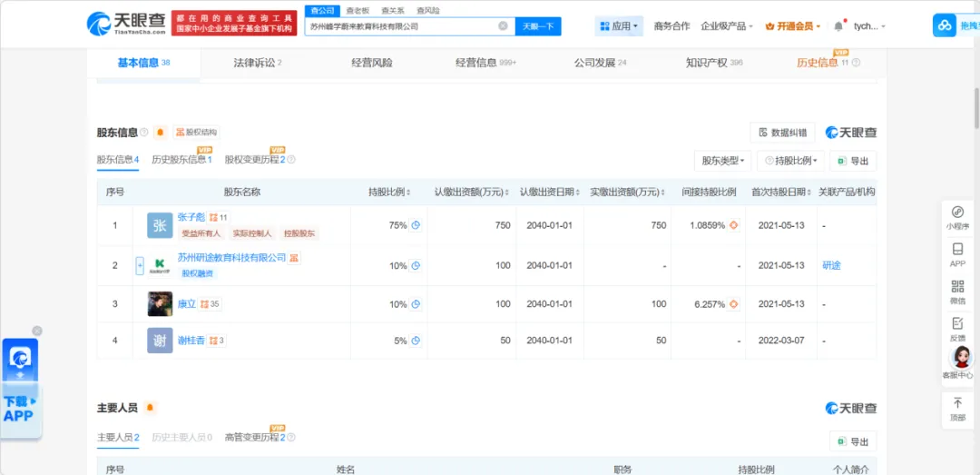Select the 查公司 search tab
Viewport: 980px width, 475px height.
[x=322, y=10]
